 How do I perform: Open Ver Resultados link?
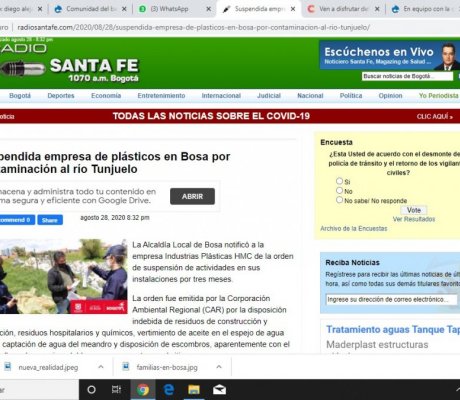tap(414, 219)
